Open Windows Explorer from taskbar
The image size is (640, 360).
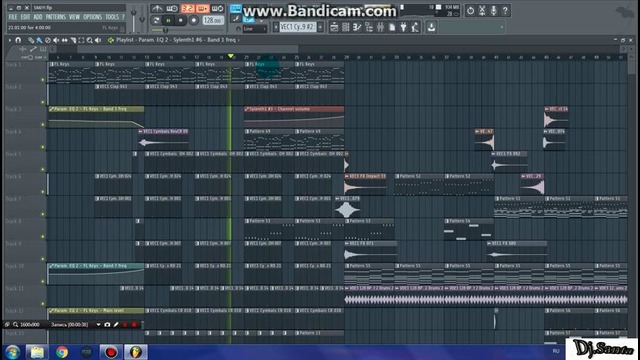pyautogui.click(x=37, y=352)
